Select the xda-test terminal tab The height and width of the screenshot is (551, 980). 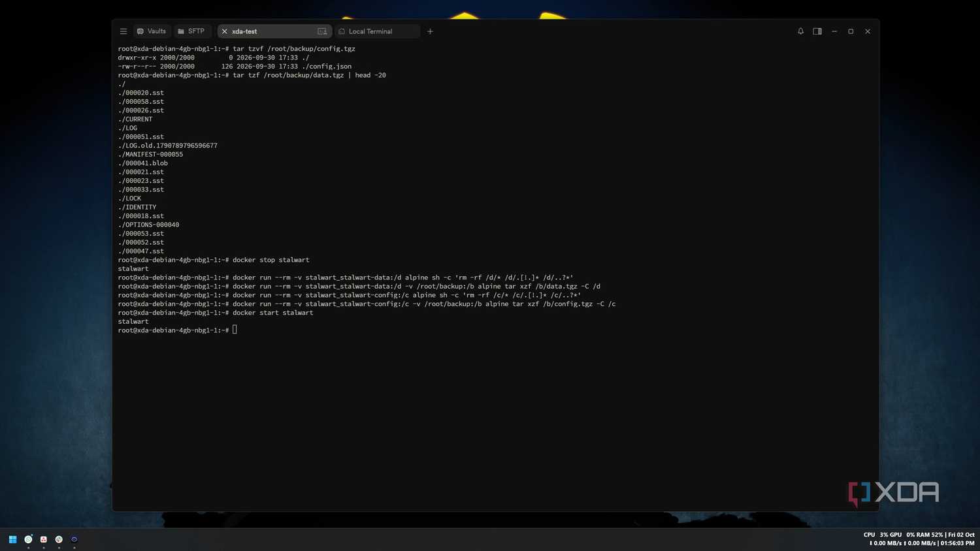point(274,31)
